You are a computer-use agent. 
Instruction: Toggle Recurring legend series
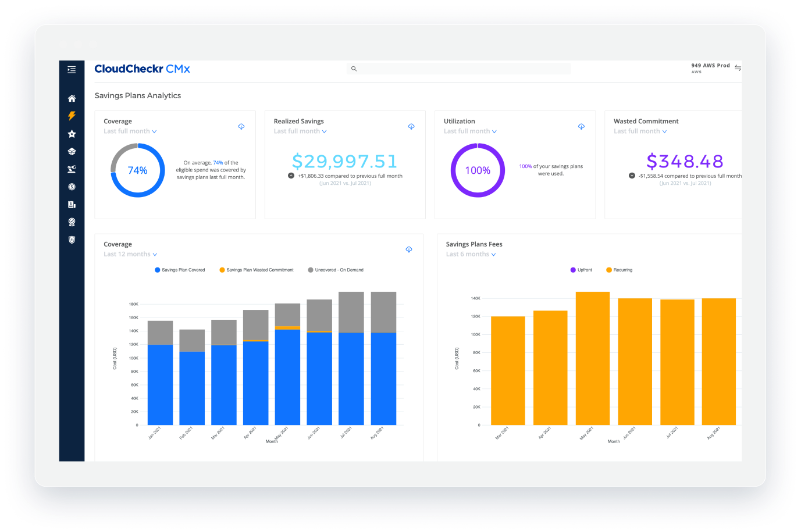619,270
